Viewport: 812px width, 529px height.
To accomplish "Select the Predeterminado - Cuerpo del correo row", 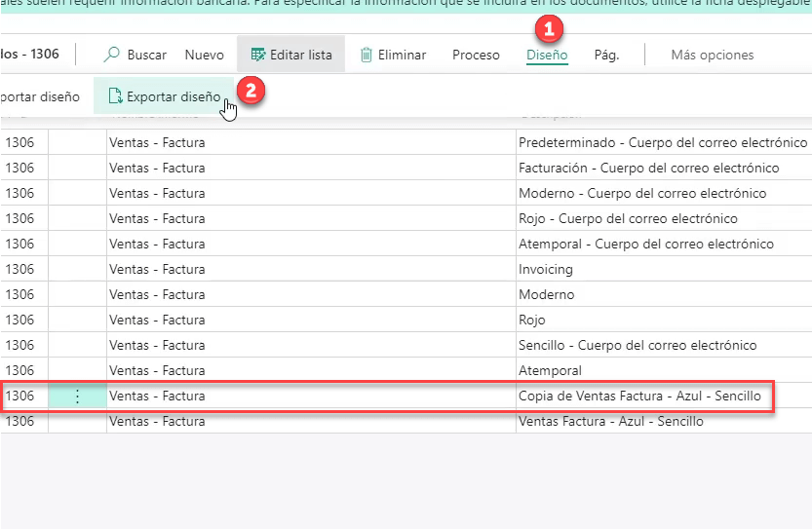I will (x=663, y=143).
